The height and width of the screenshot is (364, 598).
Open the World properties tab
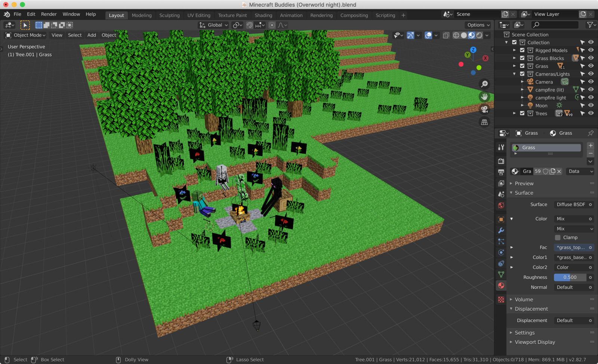click(x=501, y=205)
